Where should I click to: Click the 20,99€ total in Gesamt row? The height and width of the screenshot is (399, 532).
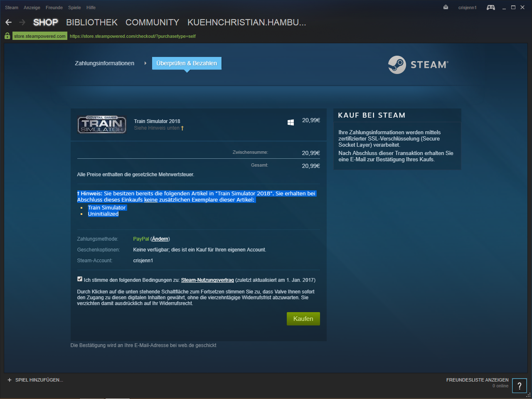[x=311, y=166]
